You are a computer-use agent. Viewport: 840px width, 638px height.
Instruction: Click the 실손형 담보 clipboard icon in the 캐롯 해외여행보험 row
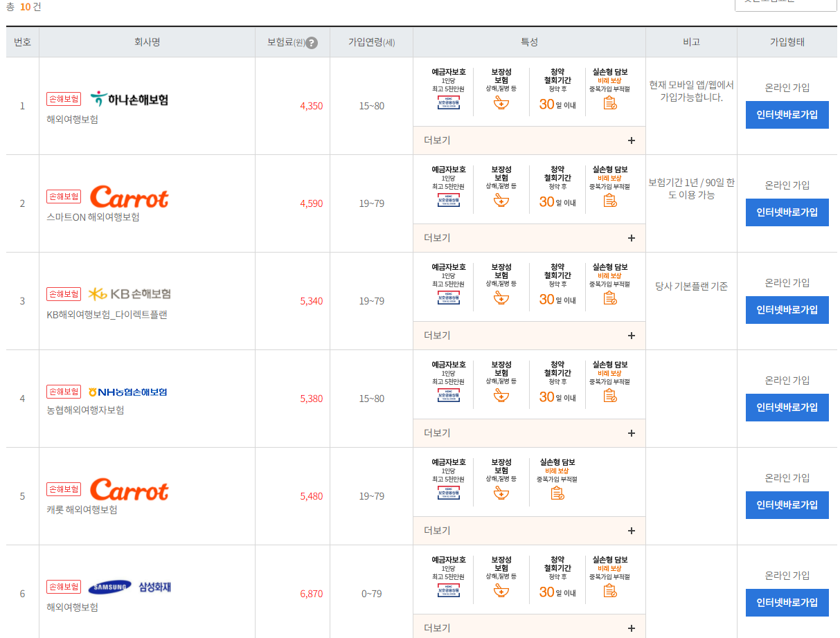[x=557, y=493]
